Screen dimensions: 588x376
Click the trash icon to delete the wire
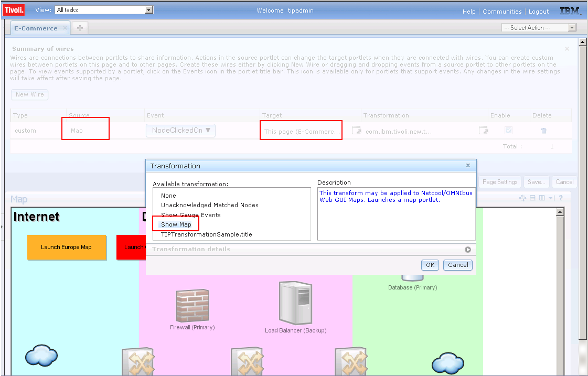pyautogui.click(x=543, y=131)
